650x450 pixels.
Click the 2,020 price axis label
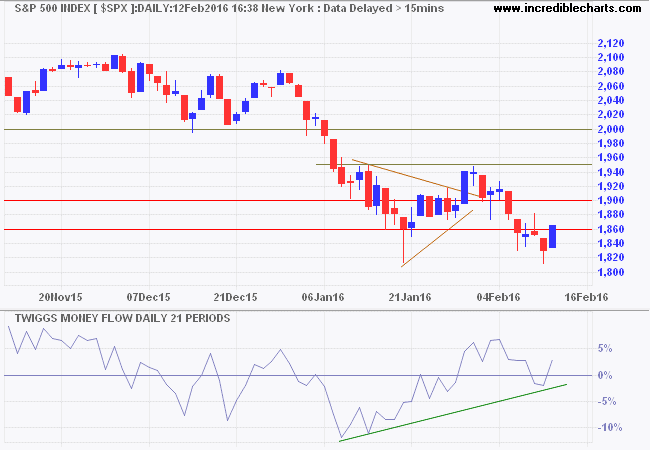tap(611, 114)
